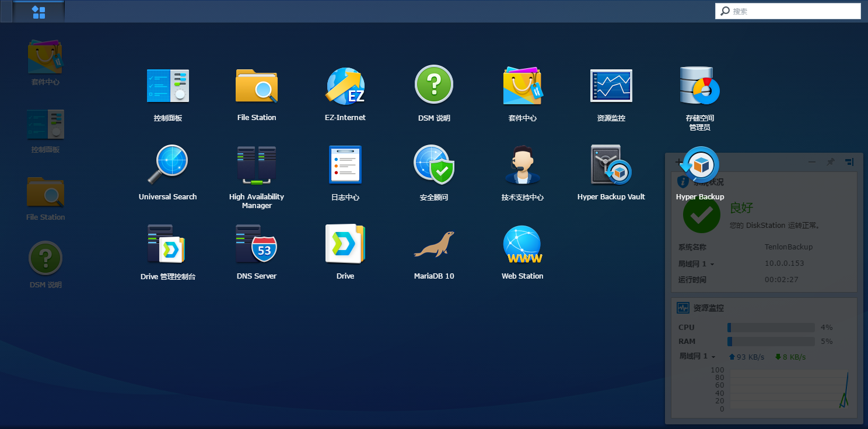Viewport: 868px width, 429px height.
Task: Click the CPU usage bar
Action: pyautogui.click(x=771, y=328)
